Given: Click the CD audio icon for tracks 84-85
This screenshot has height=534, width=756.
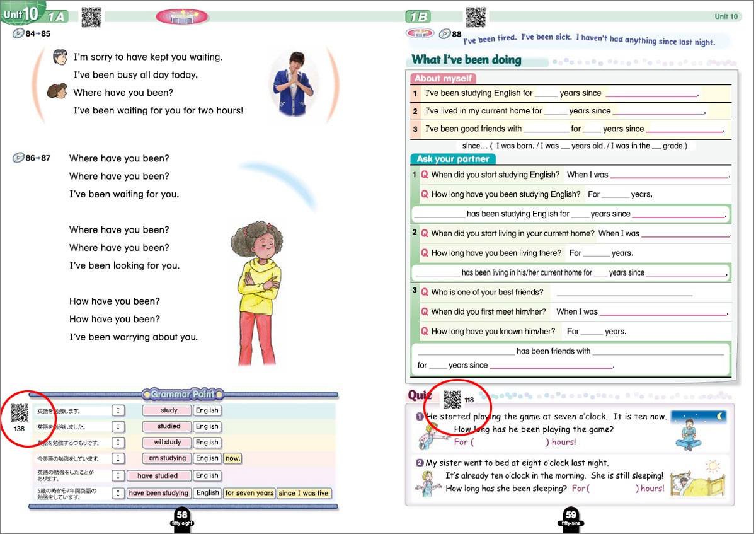Looking at the screenshot, I should pos(18,33).
